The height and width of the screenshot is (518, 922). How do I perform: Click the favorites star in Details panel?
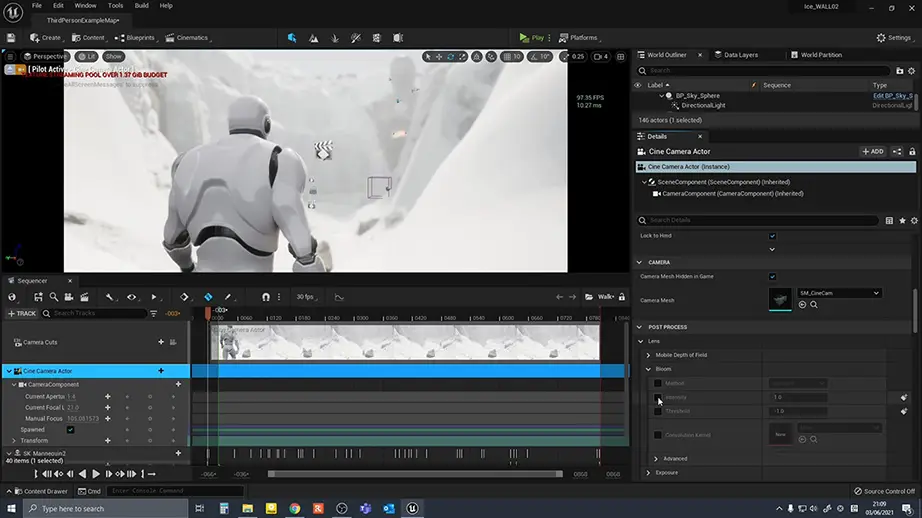(x=902, y=220)
